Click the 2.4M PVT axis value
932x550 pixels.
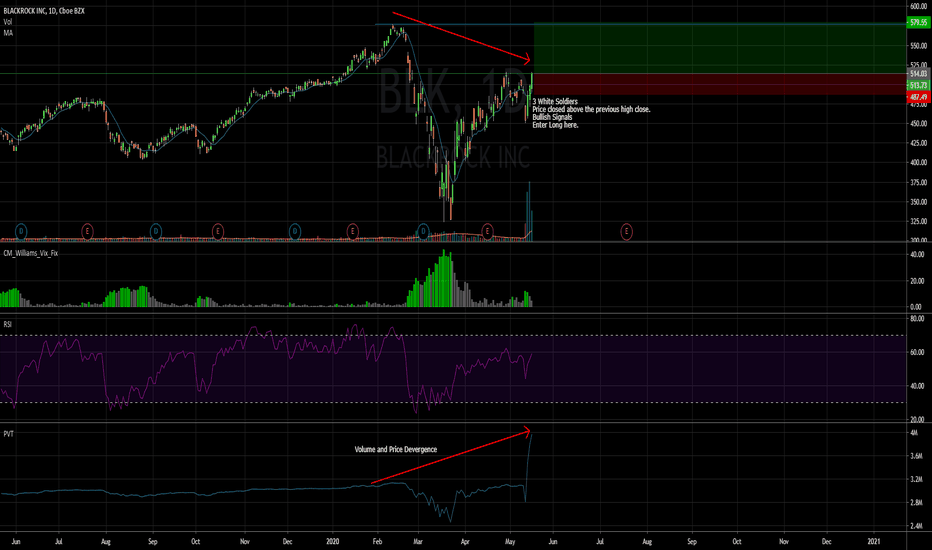917,526
